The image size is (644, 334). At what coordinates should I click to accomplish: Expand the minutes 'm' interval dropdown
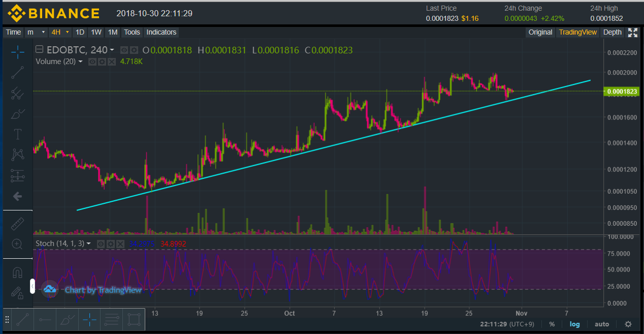[37, 32]
